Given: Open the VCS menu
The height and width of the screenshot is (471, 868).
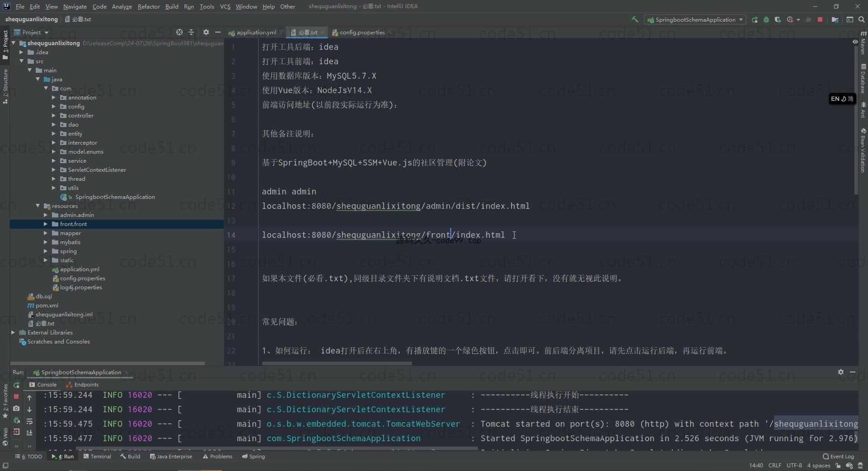Looking at the screenshot, I should [x=225, y=6].
